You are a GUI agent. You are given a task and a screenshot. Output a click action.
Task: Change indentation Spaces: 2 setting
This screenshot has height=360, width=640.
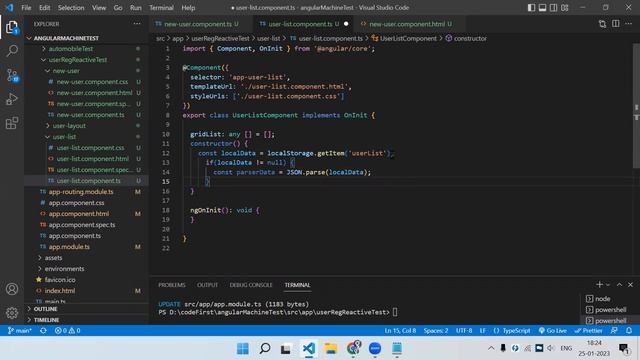436,331
